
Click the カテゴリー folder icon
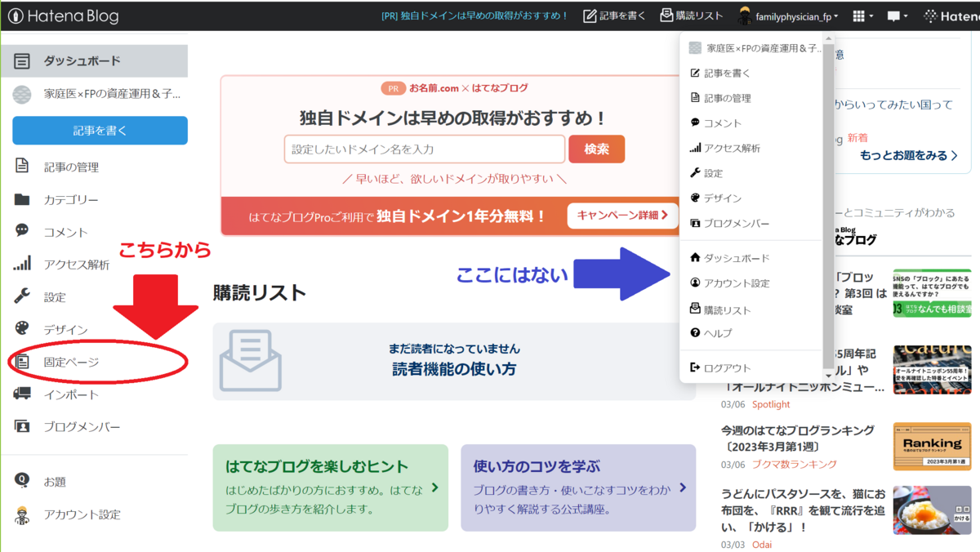pyautogui.click(x=22, y=199)
